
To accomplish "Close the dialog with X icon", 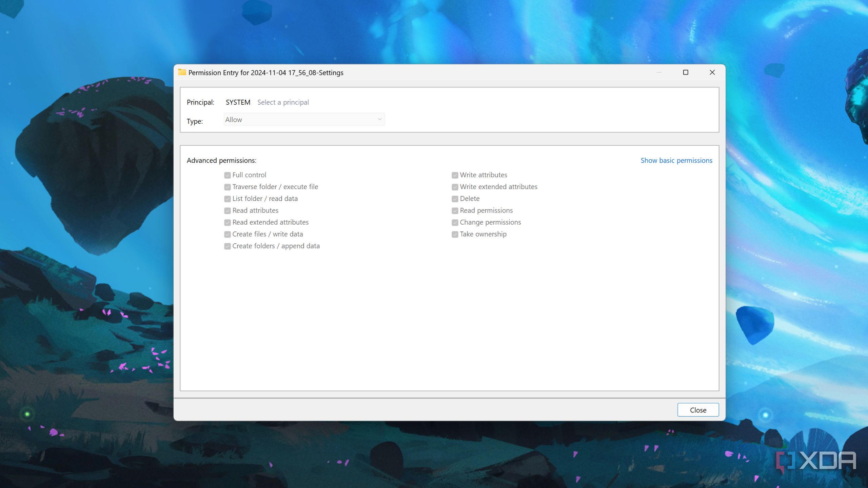I will (712, 72).
